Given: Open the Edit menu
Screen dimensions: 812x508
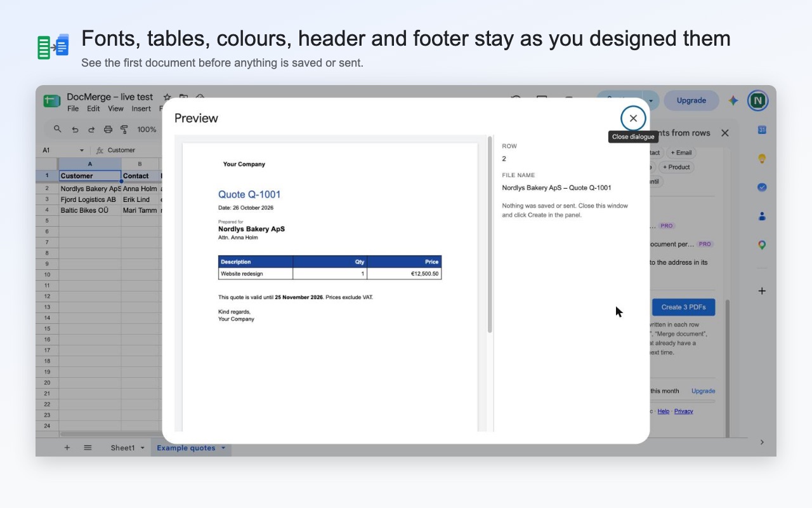Looking at the screenshot, I should pos(93,109).
